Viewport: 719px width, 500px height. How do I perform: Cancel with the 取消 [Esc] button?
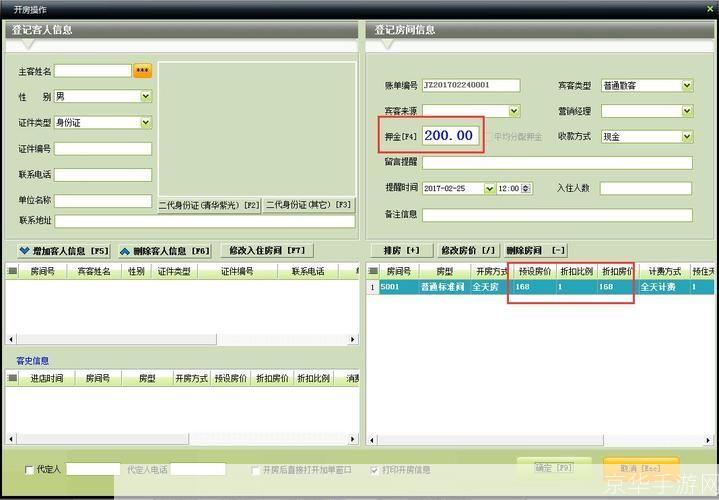pos(641,468)
